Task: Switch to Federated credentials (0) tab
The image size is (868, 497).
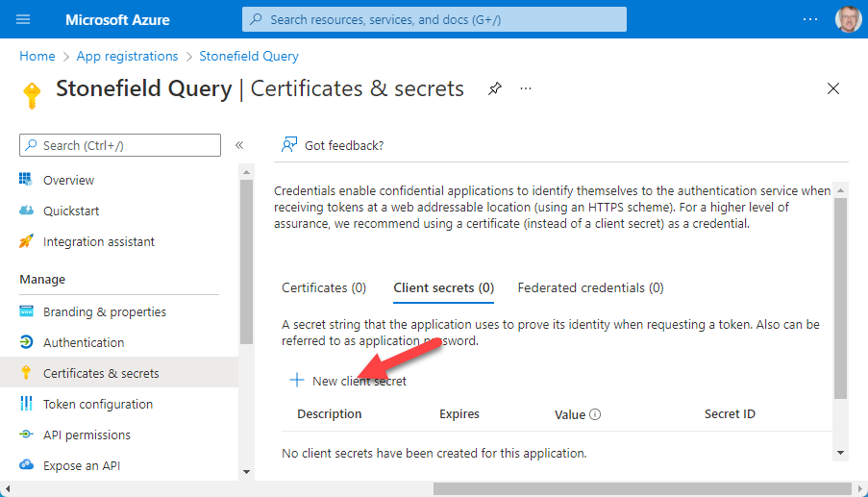Action: tap(590, 287)
